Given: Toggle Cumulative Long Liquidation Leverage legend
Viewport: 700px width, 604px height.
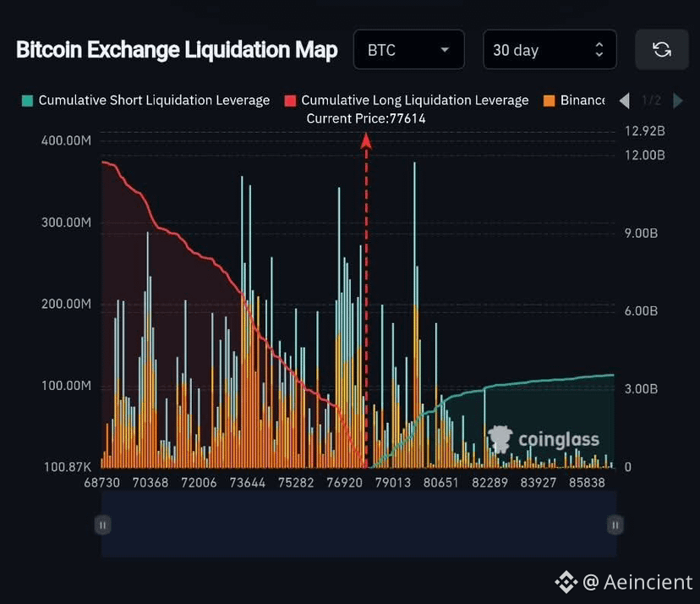Looking at the screenshot, I should click(407, 100).
